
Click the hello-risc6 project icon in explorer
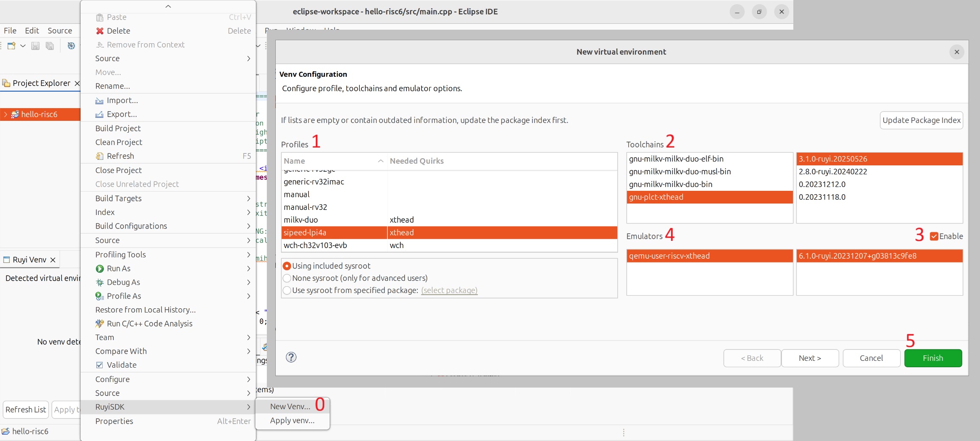tap(15, 114)
